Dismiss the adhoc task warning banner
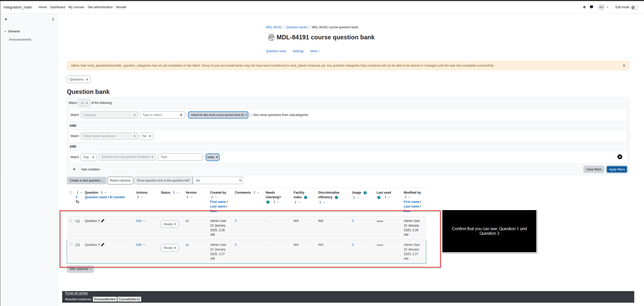The height and width of the screenshot is (306, 644). pos(624,66)
